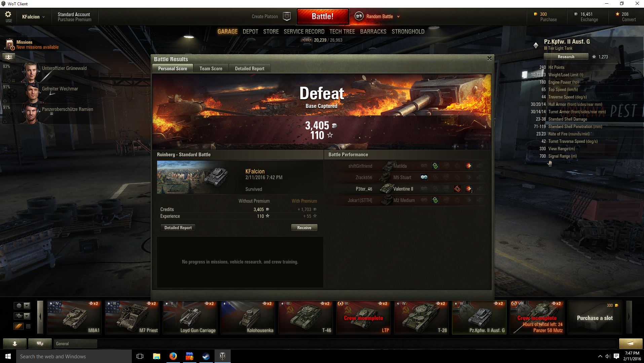Close the Battle Results window

pyautogui.click(x=489, y=58)
